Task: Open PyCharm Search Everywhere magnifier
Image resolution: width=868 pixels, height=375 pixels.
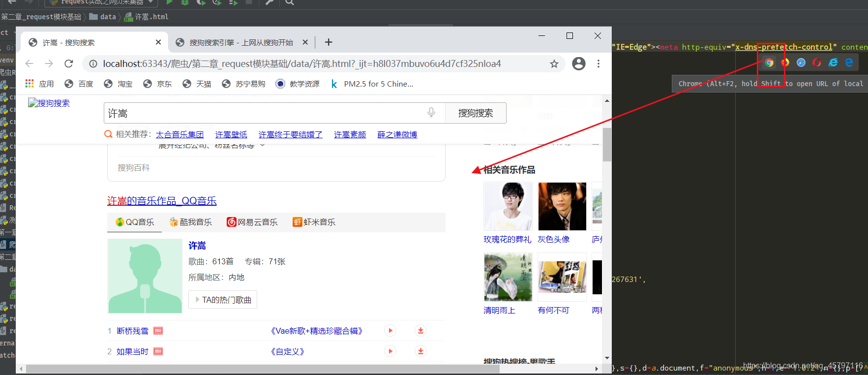Action: pyautogui.click(x=290, y=2)
